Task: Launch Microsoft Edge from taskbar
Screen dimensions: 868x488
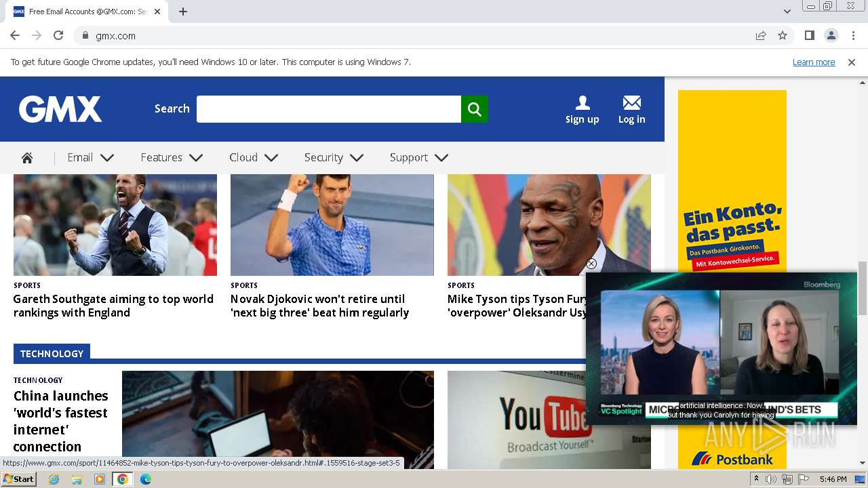Action: tap(146, 479)
